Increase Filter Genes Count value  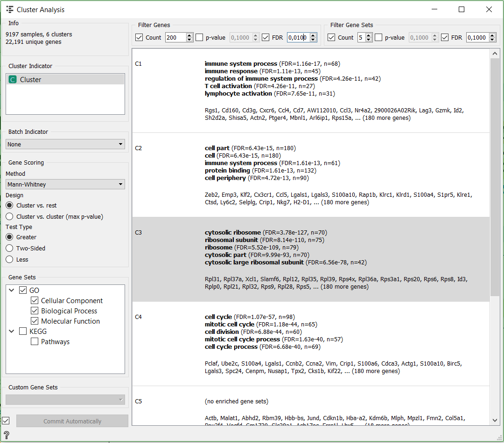pos(189,35)
